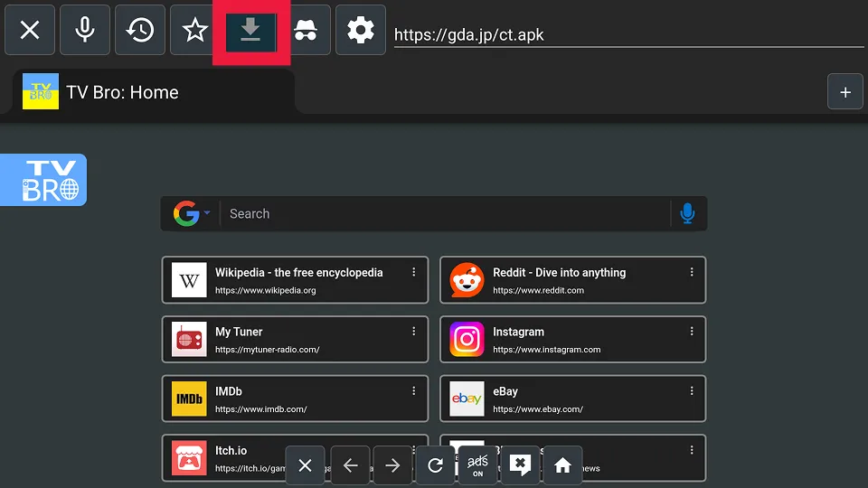868x488 pixels.
Task: Click the Instagram camera logo thumbnail
Action: [467, 339]
